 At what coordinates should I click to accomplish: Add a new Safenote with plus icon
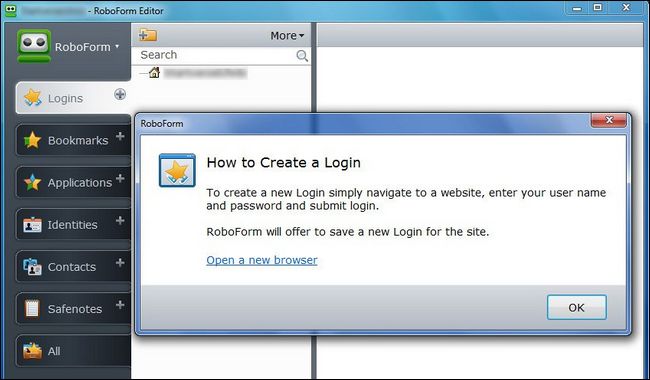(120, 305)
